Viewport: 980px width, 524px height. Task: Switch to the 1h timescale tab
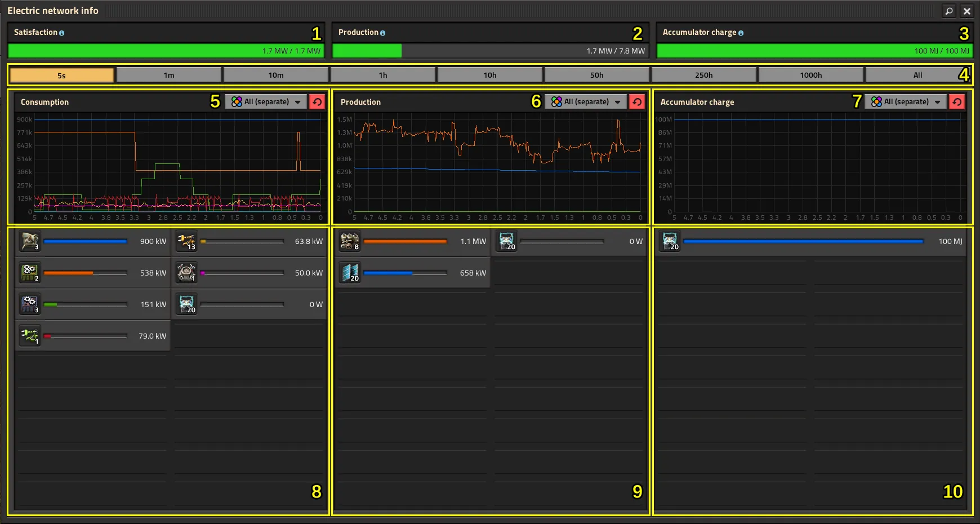383,75
